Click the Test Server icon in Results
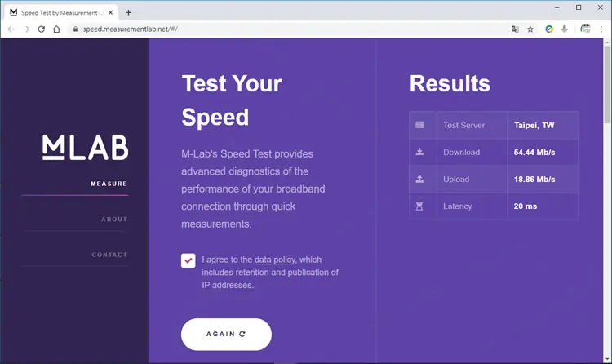 click(420, 125)
